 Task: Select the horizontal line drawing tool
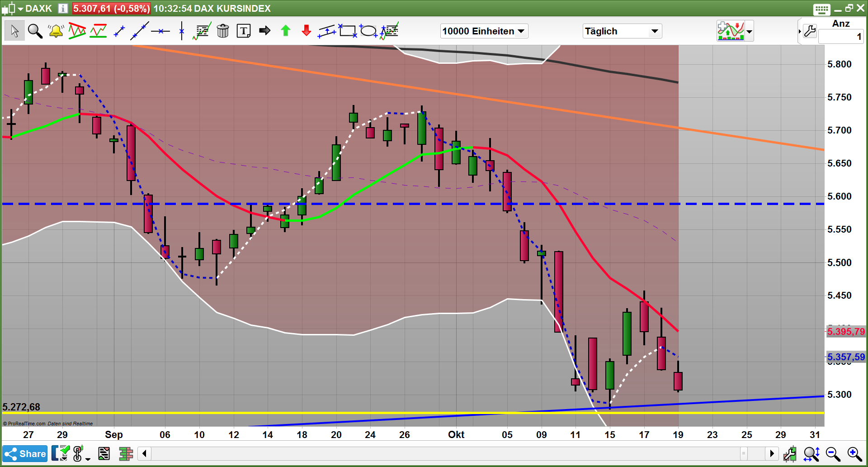160,31
